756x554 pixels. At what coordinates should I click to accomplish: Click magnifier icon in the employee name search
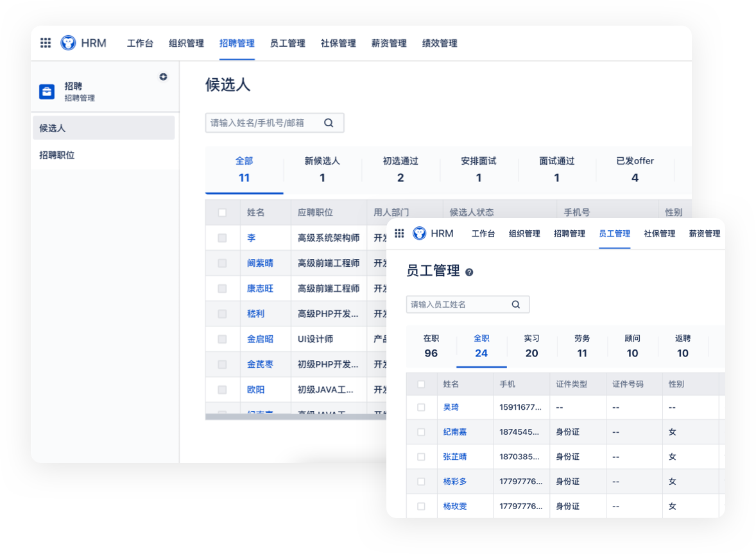[x=516, y=305]
